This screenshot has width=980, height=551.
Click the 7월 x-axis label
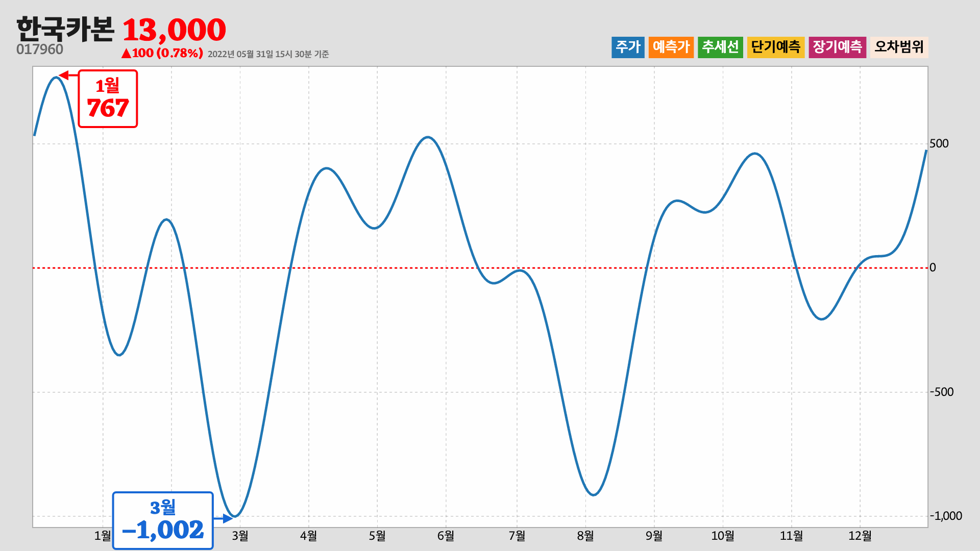517,536
